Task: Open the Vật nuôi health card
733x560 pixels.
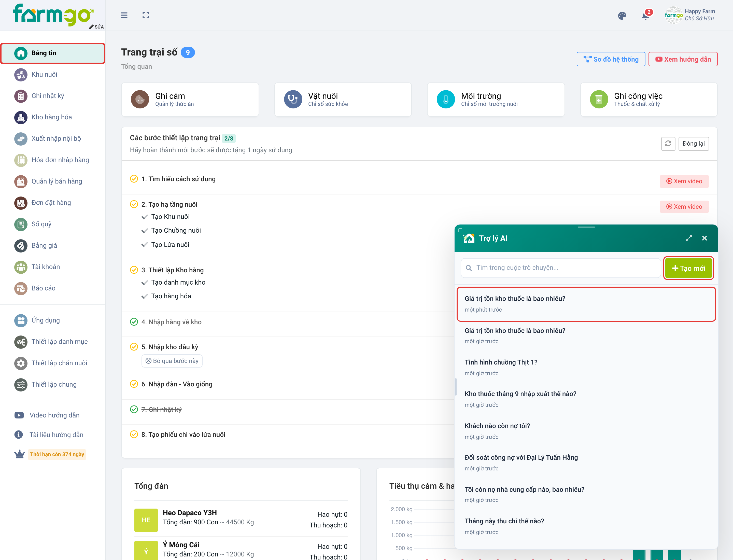Action: (343, 99)
